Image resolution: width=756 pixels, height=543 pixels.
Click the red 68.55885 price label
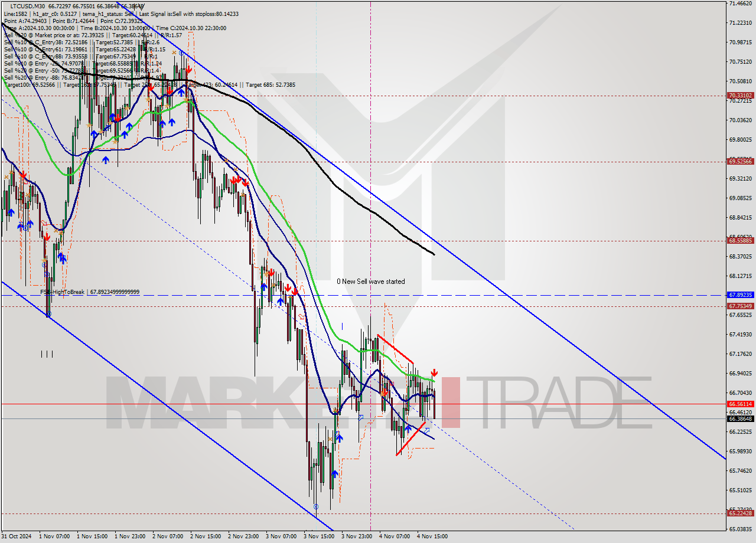tap(741, 240)
